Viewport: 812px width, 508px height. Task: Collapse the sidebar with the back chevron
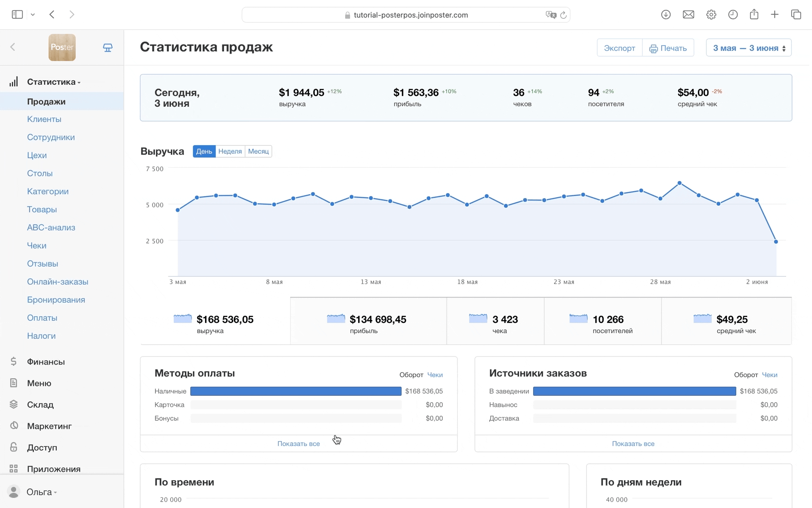click(13, 47)
